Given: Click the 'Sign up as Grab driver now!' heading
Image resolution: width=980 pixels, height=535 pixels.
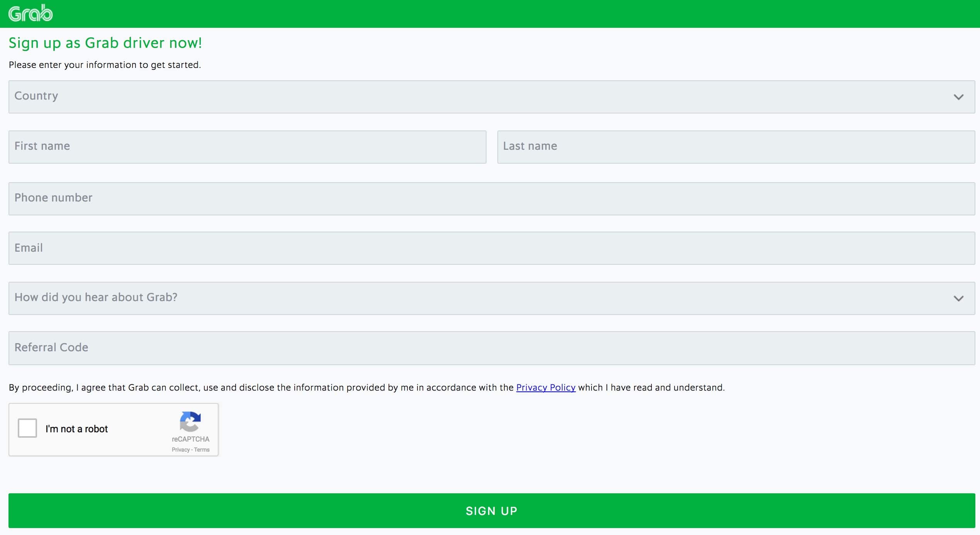Looking at the screenshot, I should (x=105, y=43).
